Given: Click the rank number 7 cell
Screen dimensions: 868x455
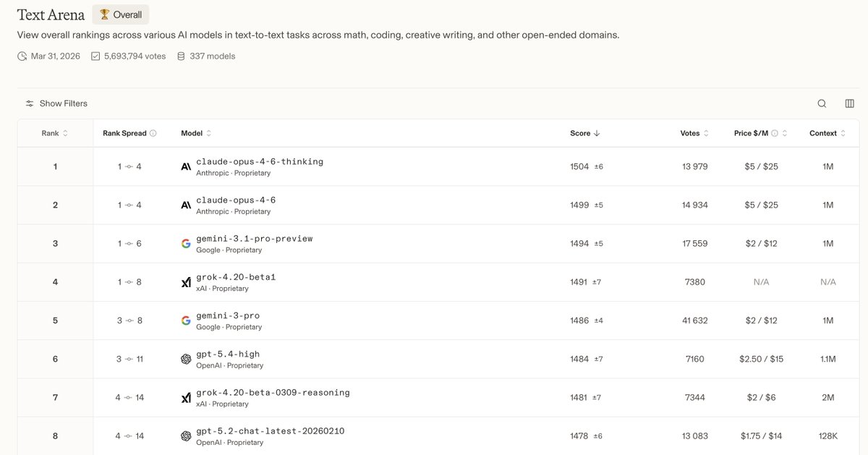Looking at the screenshot, I should [55, 397].
